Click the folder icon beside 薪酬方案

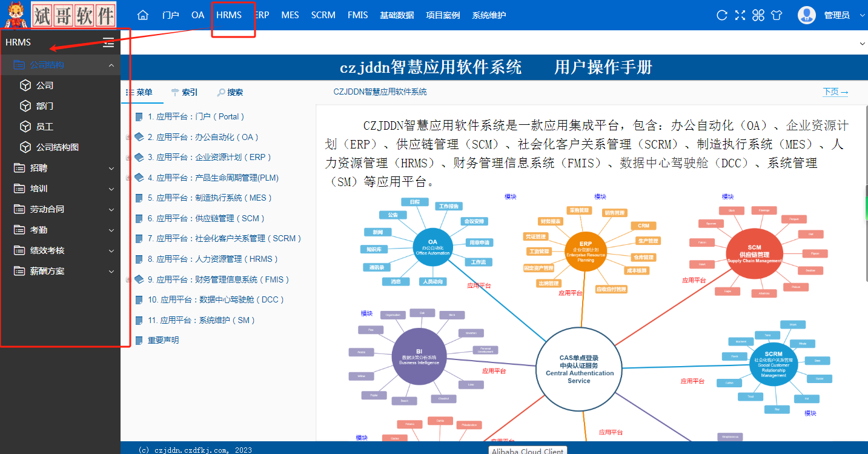click(19, 271)
